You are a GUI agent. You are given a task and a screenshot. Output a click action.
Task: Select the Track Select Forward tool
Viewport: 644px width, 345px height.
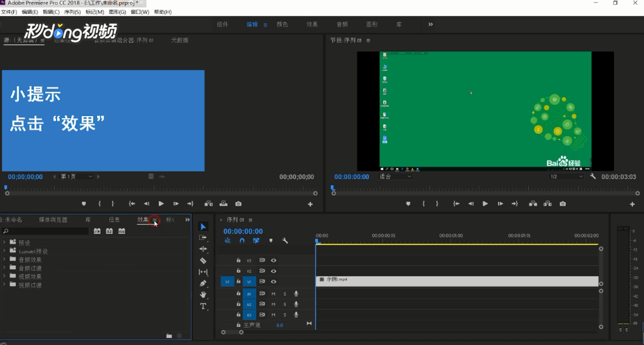click(203, 237)
